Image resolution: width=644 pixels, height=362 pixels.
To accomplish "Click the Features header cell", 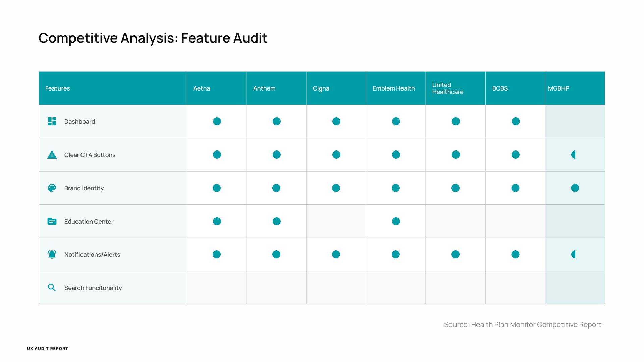I will pyautogui.click(x=58, y=88).
